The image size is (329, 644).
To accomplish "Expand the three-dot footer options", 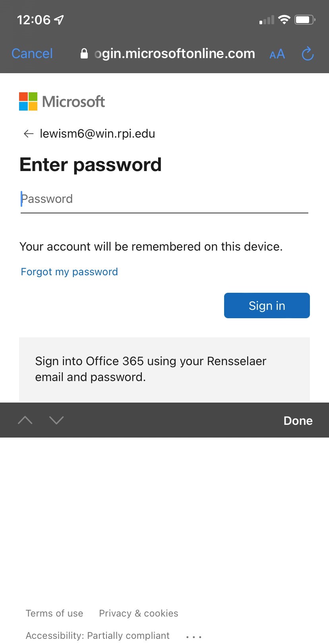I will click(x=194, y=637).
